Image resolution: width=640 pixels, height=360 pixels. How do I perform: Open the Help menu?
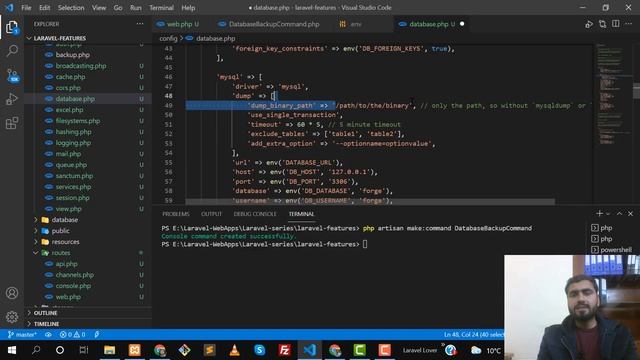pyautogui.click(x=188, y=8)
